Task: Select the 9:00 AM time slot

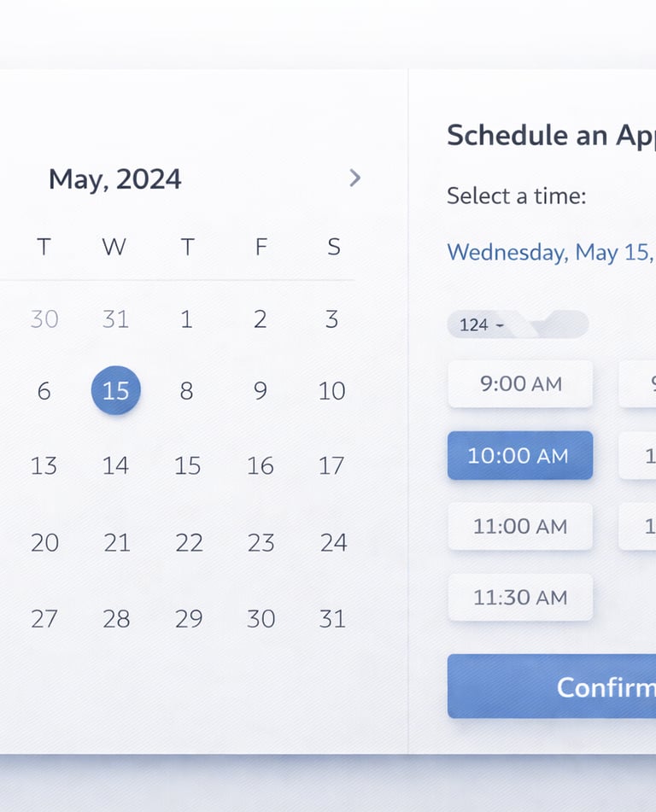Action: click(x=520, y=383)
